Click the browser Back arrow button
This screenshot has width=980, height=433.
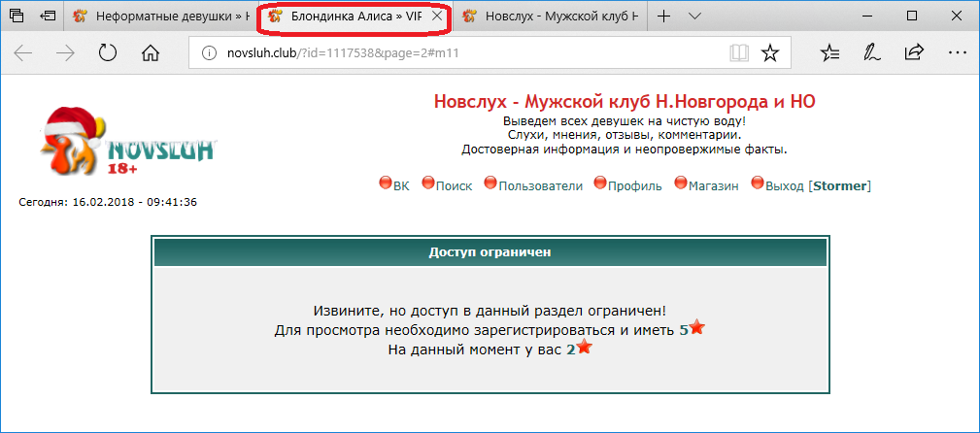[23, 53]
